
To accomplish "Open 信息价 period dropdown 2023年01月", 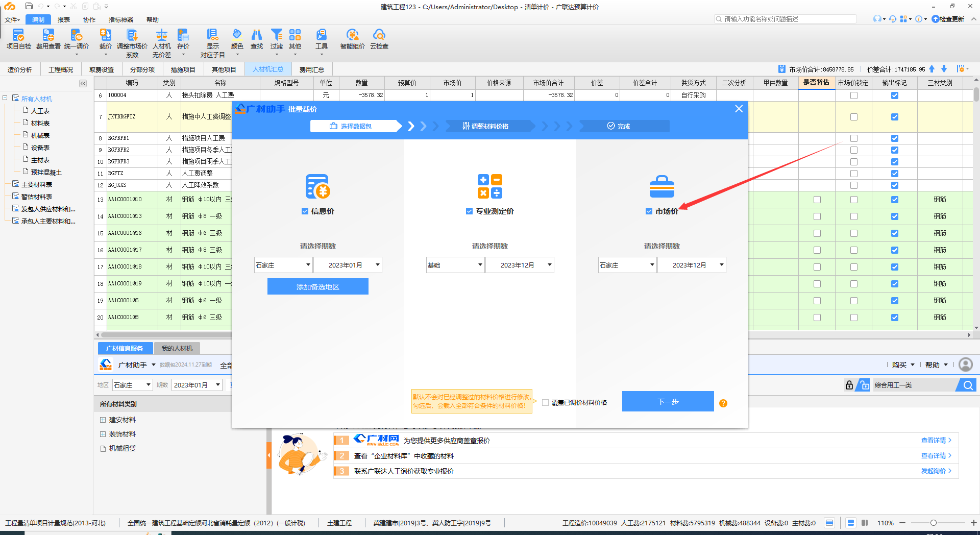I will 348,265.
